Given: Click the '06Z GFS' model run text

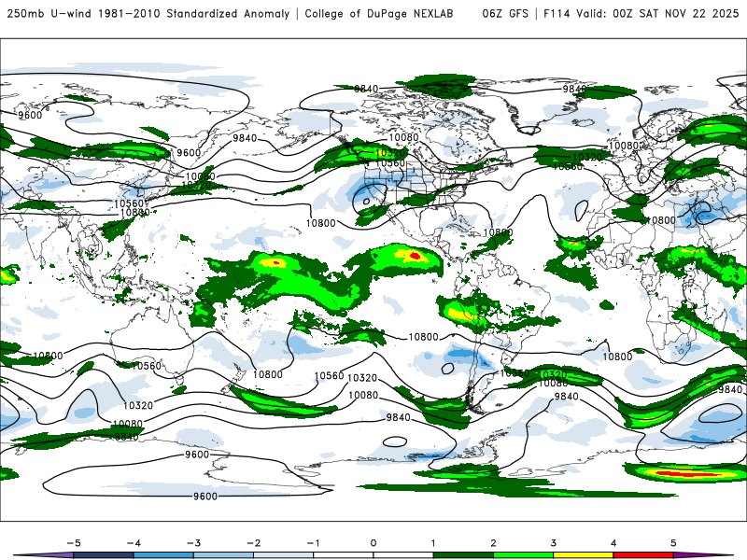Looking at the screenshot, I should (x=505, y=13).
